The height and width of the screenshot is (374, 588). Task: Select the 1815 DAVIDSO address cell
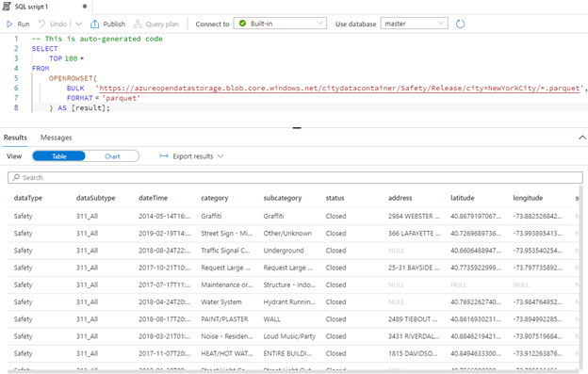413,354
